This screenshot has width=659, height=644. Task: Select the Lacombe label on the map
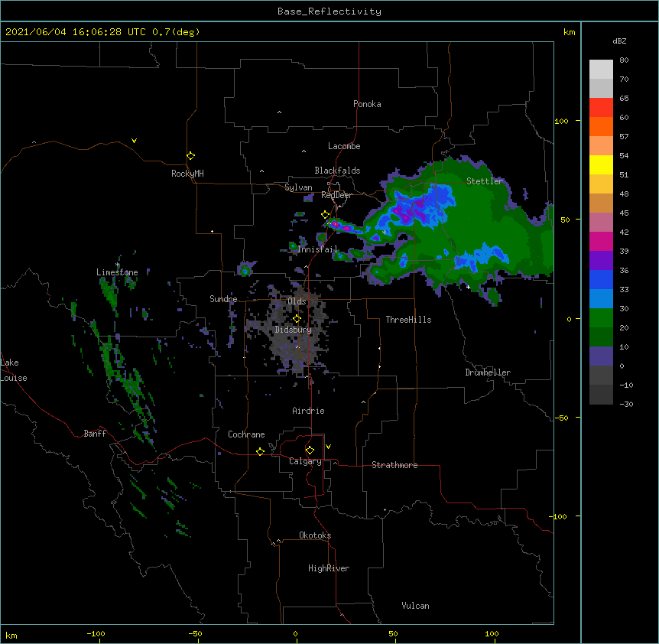pos(344,146)
